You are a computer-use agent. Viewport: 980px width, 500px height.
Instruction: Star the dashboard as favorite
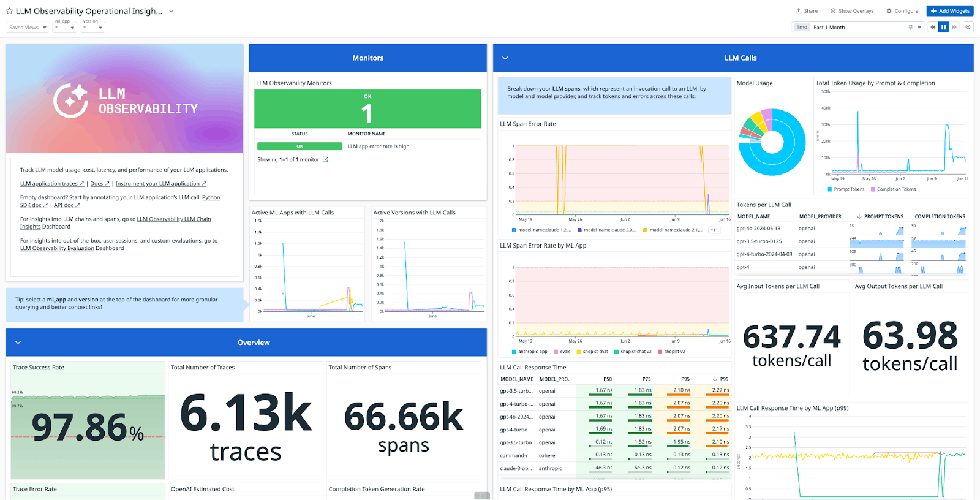pyautogui.click(x=9, y=11)
